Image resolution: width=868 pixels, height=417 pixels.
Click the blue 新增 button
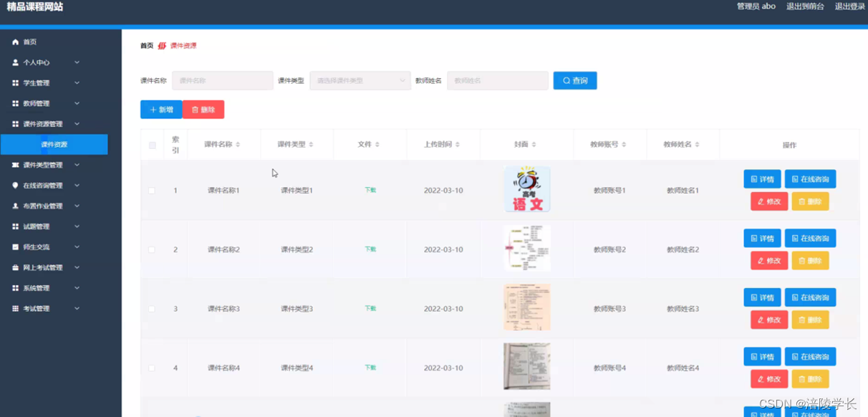161,110
